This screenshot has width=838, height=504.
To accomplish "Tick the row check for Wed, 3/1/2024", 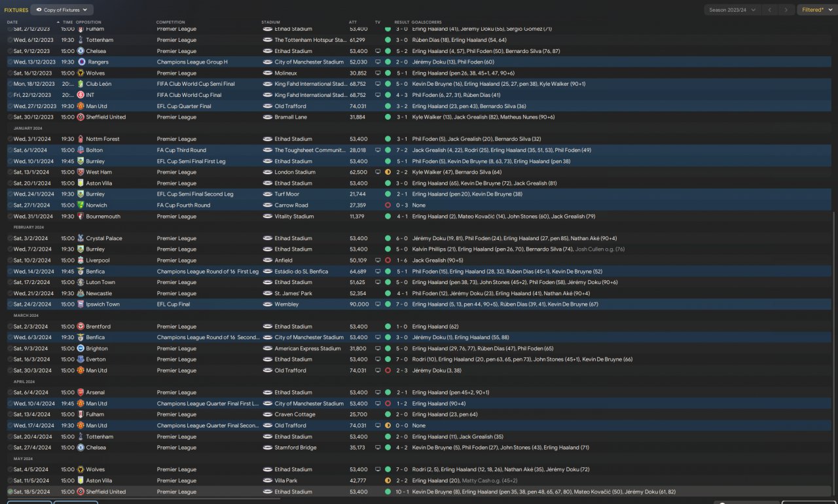I will [10, 139].
